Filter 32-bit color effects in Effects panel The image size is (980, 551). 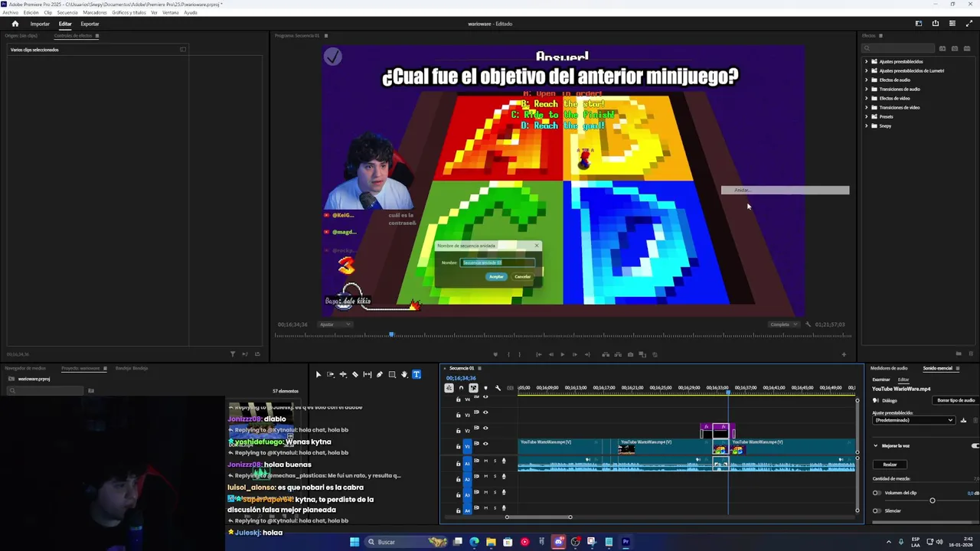(955, 48)
